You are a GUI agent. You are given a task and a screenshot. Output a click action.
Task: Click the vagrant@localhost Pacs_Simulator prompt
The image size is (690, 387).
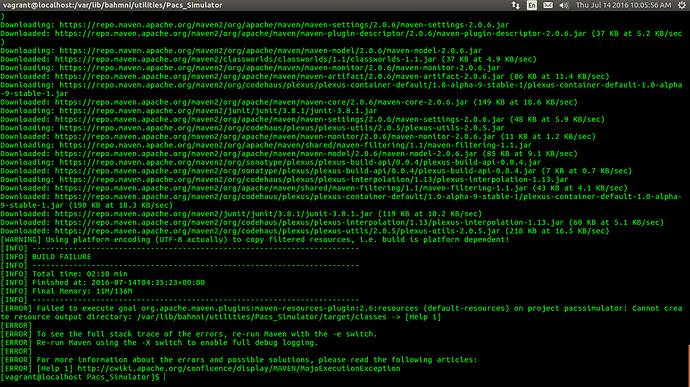click(80, 377)
